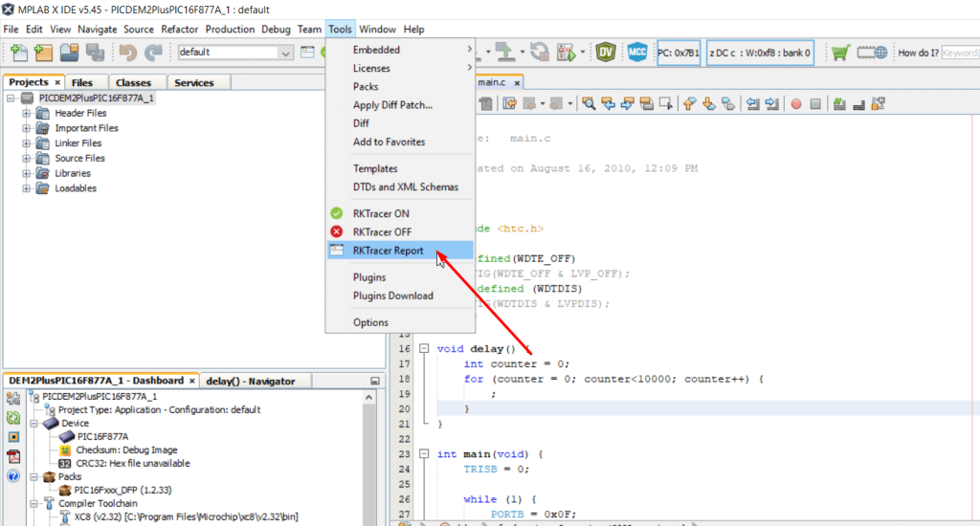Collapse the PICDEM2PlusPIC16F877A_1 project tree node
Viewport: 980px width, 526px height.
pyautogui.click(x=11, y=99)
